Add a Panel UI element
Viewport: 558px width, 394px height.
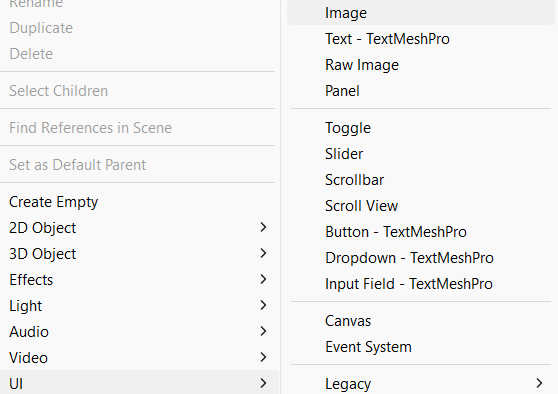421,91
